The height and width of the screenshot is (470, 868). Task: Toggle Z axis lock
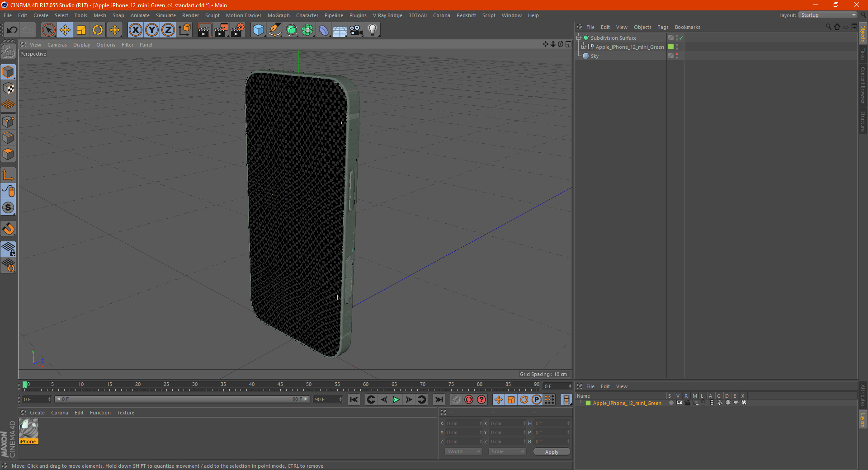tap(168, 30)
